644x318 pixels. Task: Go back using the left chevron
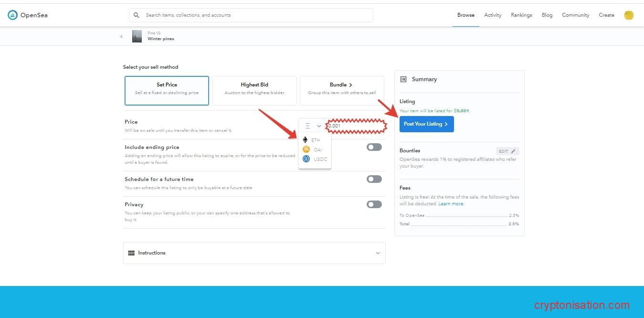[121, 37]
